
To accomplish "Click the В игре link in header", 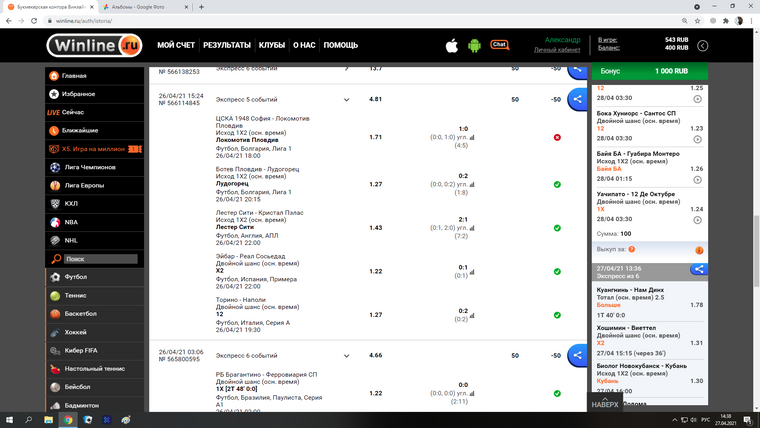I will [607, 40].
